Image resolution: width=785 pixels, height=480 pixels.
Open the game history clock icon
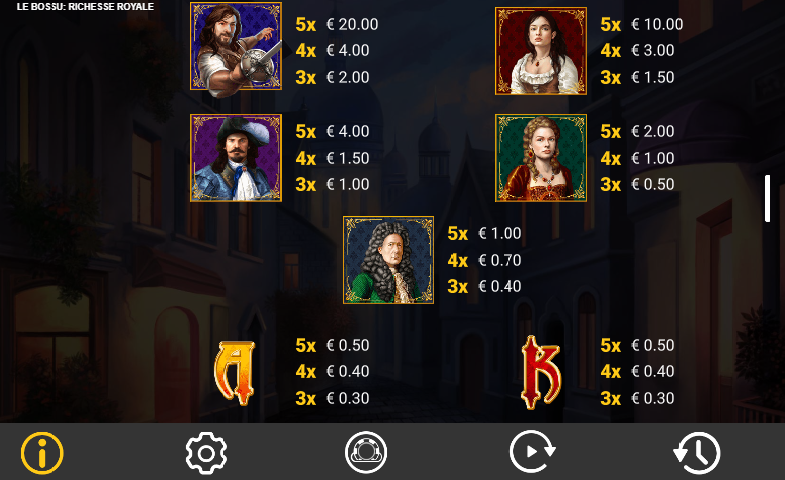point(697,452)
